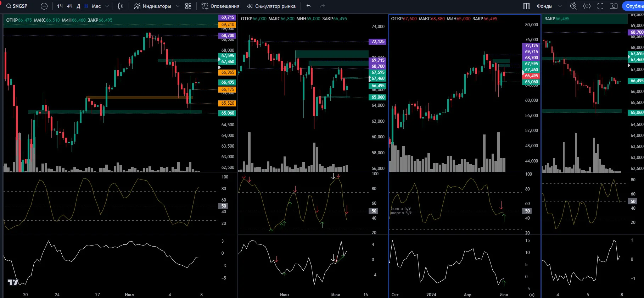
Task: Click the 80,000 level on third chart price scale
Action: click(x=531, y=25)
